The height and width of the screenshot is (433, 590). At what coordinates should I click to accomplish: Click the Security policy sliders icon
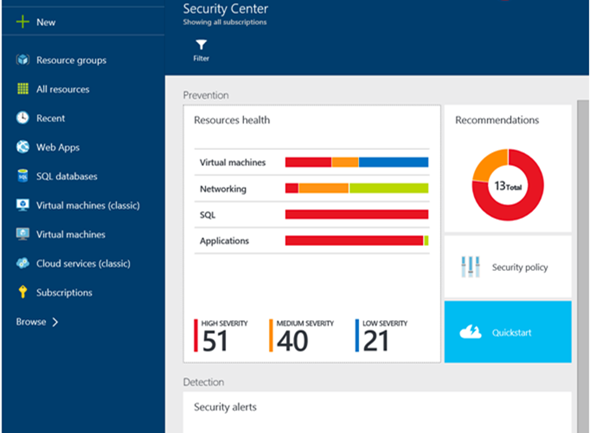[x=470, y=267]
